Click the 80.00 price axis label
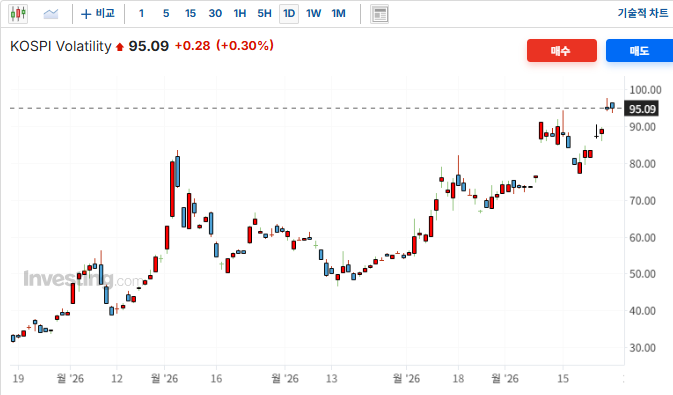Image resolution: width=673 pixels, height=395 pixels. click(642, 164)
